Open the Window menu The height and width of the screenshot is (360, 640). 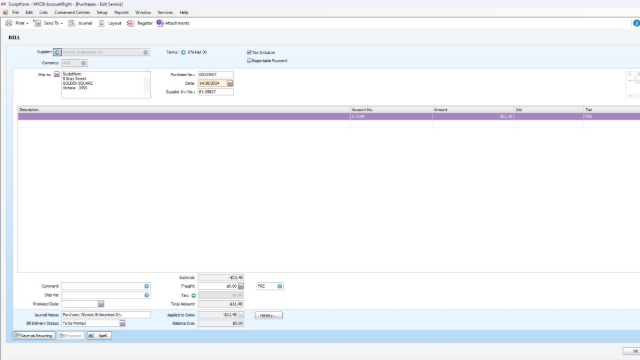[x=143, y=13]
